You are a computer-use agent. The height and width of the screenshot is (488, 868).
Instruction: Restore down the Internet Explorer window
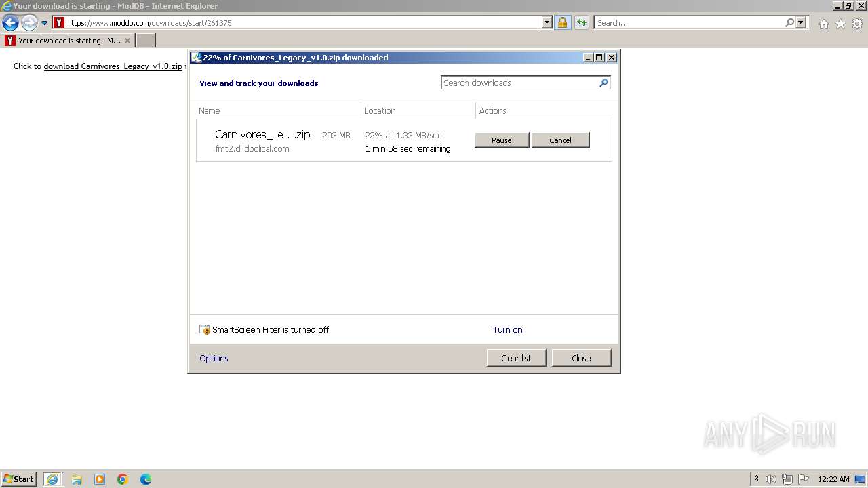coord(848,5)
